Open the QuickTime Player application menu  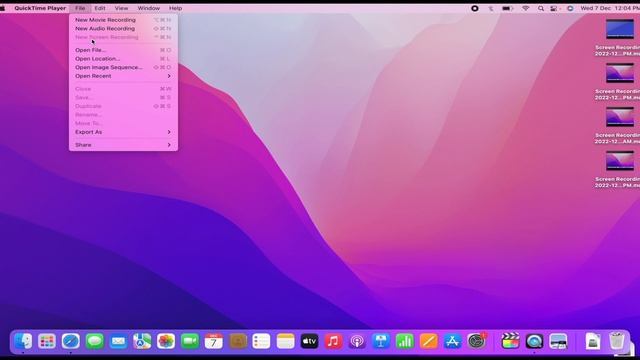(40, 8)
